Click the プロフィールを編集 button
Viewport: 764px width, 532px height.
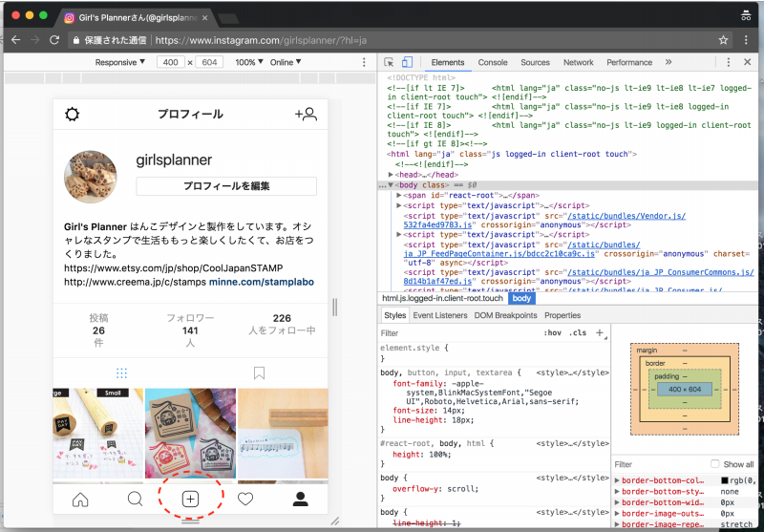click(x=226, y=186)
